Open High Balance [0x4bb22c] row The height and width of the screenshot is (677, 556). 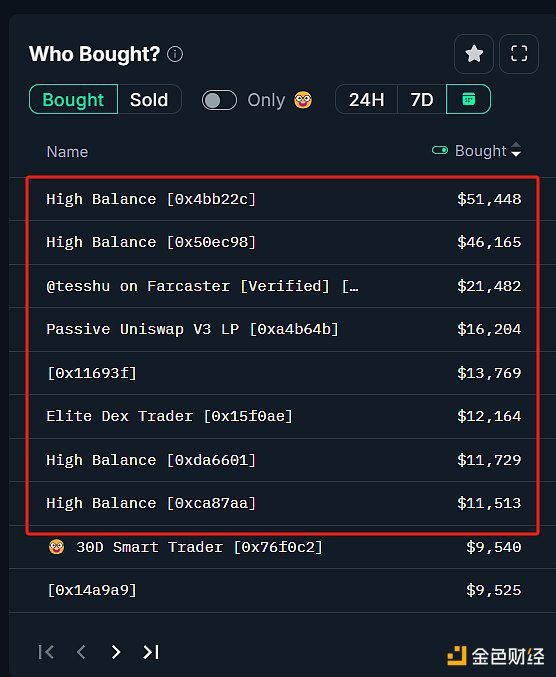[x=283, y=199]
